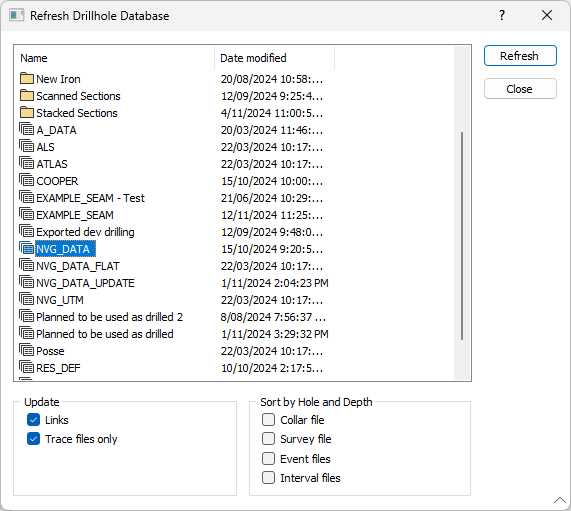Click the file list vertical scrollbar
571x511 pixels.
[x=462, y=236]
